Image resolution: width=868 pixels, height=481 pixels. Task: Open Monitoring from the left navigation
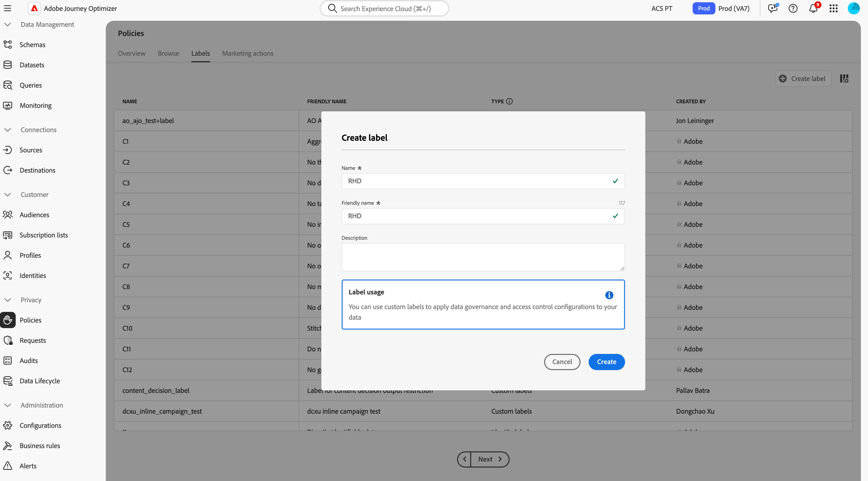coord(35,105)
